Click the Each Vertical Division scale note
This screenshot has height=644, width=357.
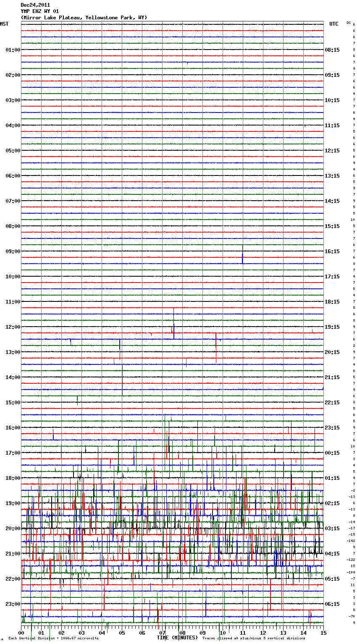[x=53, y=639]
